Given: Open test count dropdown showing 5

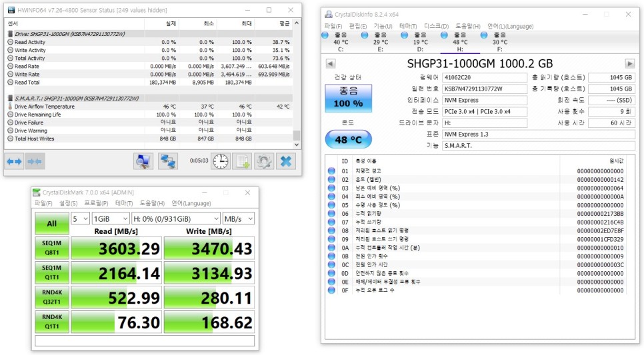Looking at the screenshot, I should [80, 218].
